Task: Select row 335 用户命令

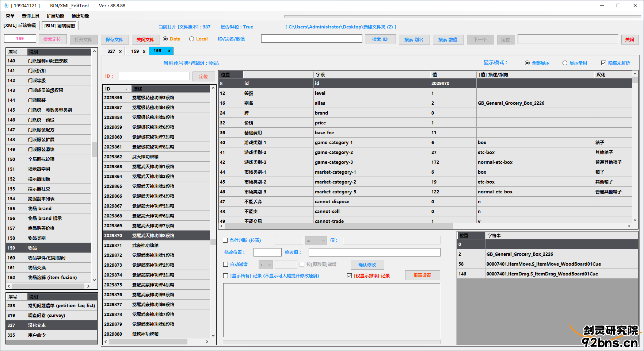Action: [52, 335]
